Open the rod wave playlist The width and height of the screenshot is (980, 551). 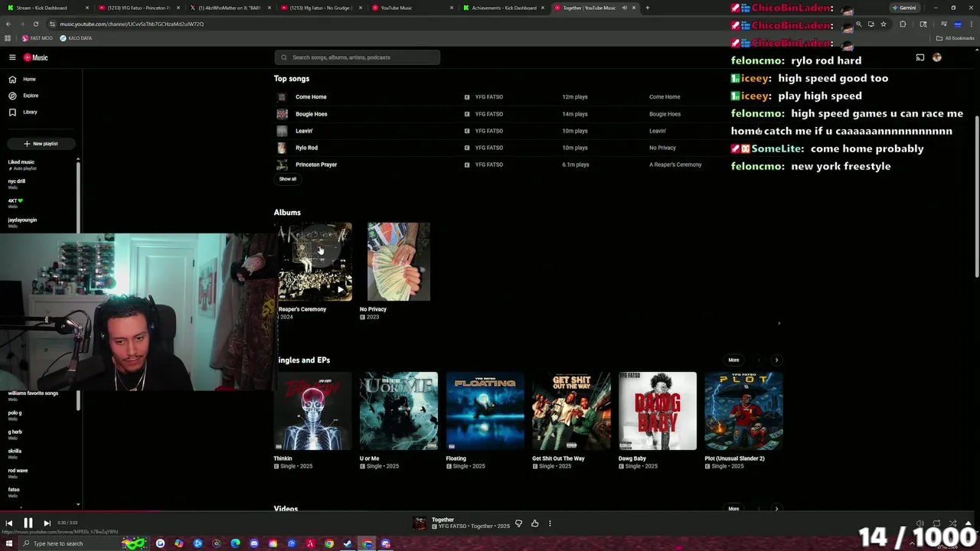[x=18, y=472]
